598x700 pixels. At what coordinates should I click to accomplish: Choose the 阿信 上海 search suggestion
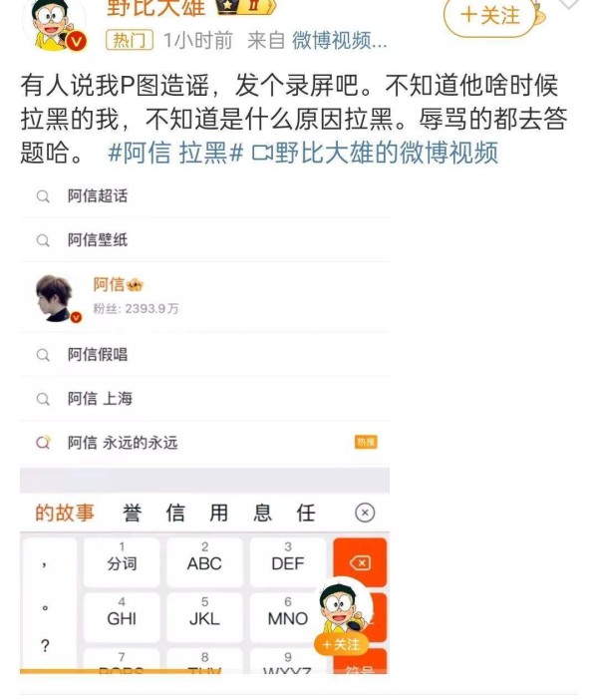pyautogui.click(x=205, y=399)
